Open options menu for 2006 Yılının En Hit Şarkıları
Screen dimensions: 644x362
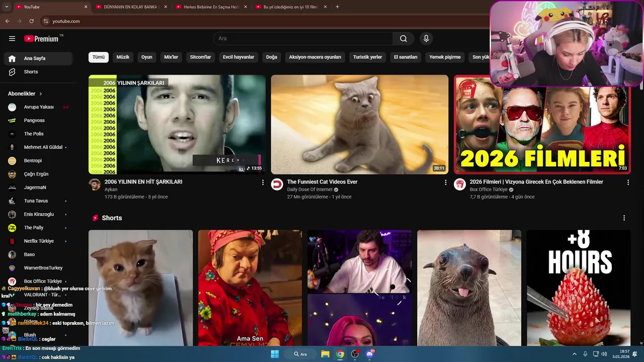click(x=263, y=183)
